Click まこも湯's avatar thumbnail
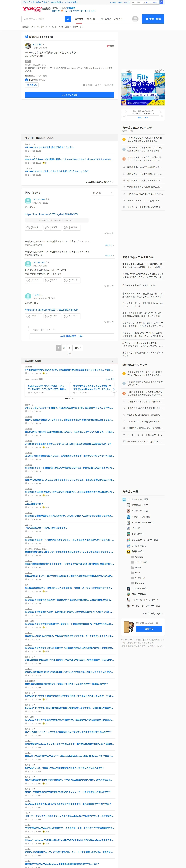This screenshot has height=868, width=186. point(28,46)
